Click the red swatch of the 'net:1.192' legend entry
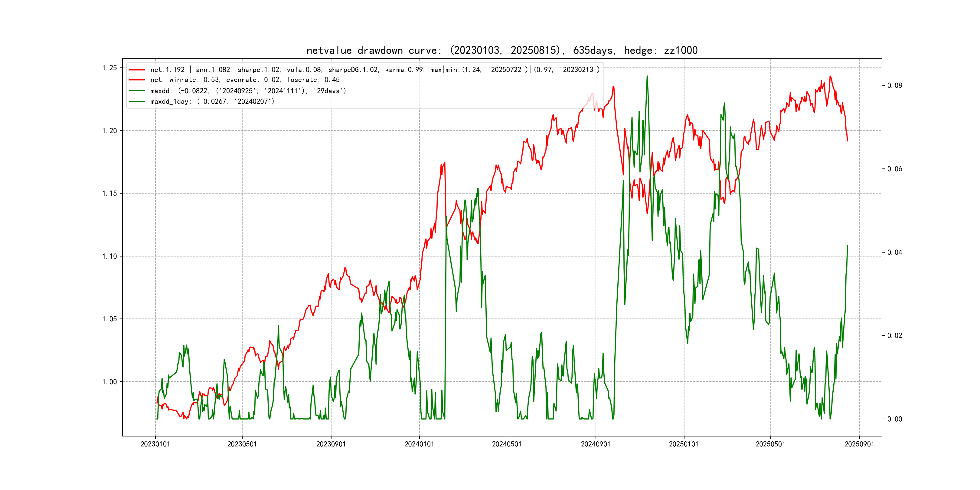This screenshot has width=980, height=490. click(x=137, y=70)
